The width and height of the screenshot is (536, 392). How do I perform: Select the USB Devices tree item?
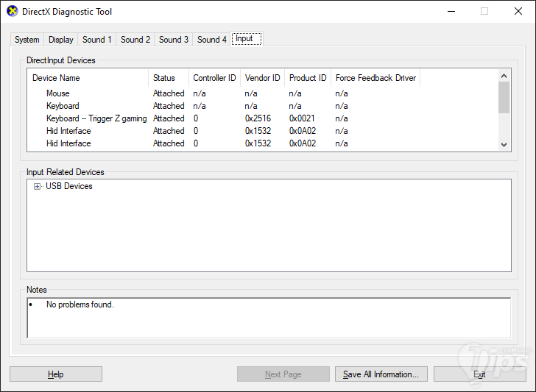pos(69,186)
